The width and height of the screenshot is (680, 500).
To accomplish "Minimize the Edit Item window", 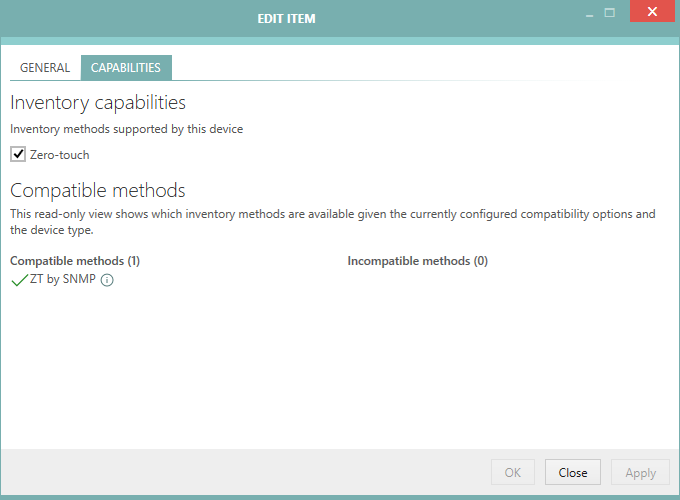I will pos(580,14).
